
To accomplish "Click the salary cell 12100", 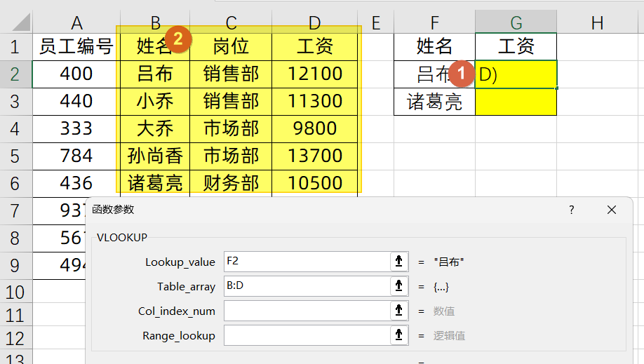I will (x=314, y=74).
